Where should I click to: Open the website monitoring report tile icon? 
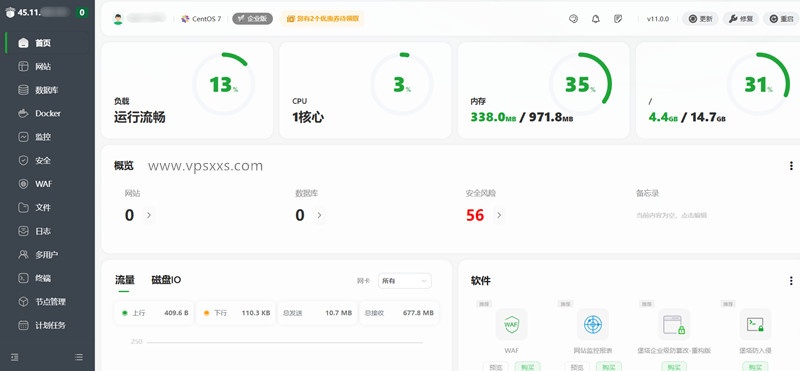[593, 324]
